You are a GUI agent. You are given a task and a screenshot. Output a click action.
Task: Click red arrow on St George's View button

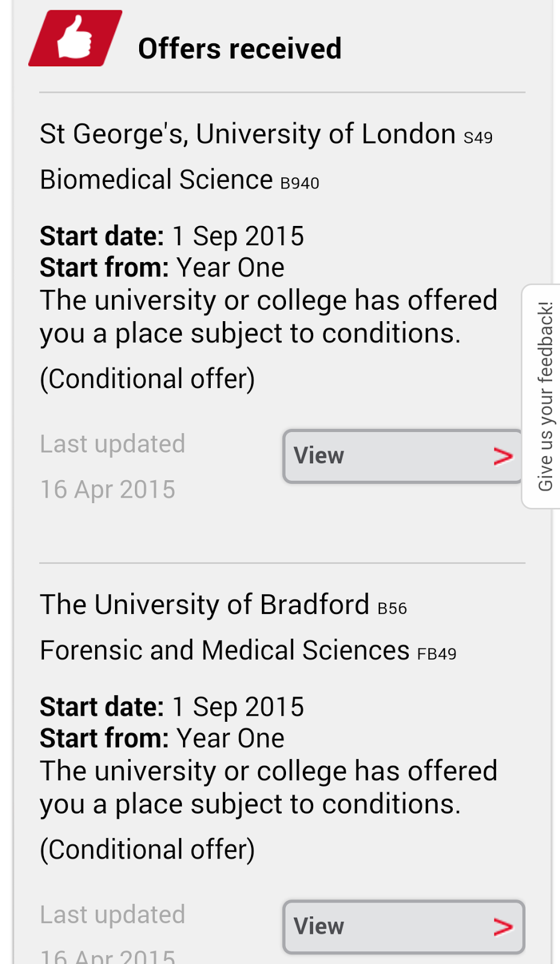(503, 457)
